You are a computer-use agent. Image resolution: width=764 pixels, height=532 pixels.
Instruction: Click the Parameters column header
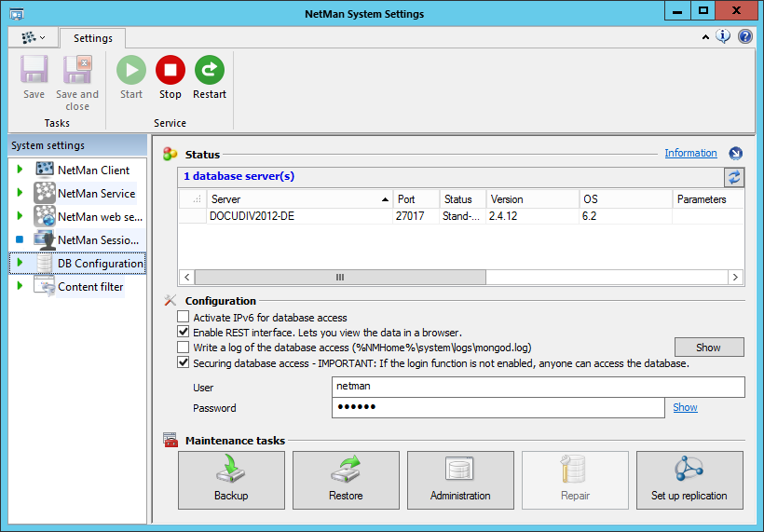pos(708,199)
